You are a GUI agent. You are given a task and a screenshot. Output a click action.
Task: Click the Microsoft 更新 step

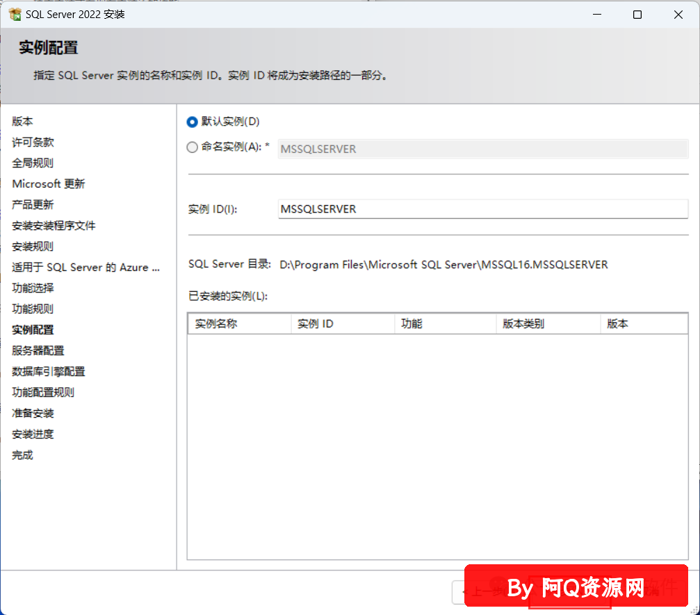click(x=48, y=184)
